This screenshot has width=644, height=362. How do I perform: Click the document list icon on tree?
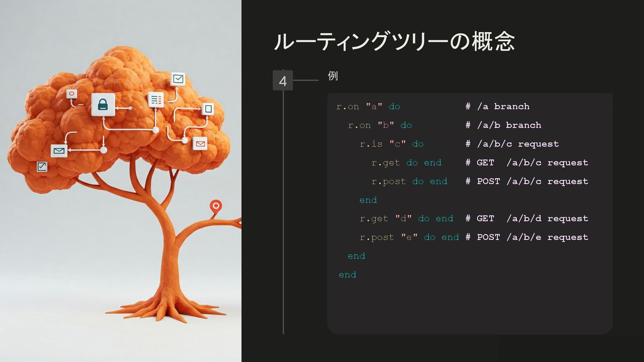tap(156, 100)
